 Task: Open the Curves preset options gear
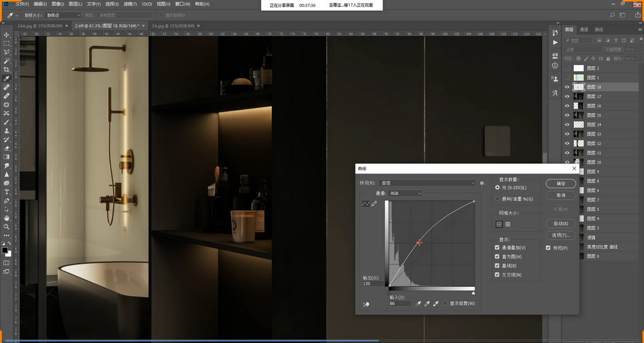click(x=482, y=183)
